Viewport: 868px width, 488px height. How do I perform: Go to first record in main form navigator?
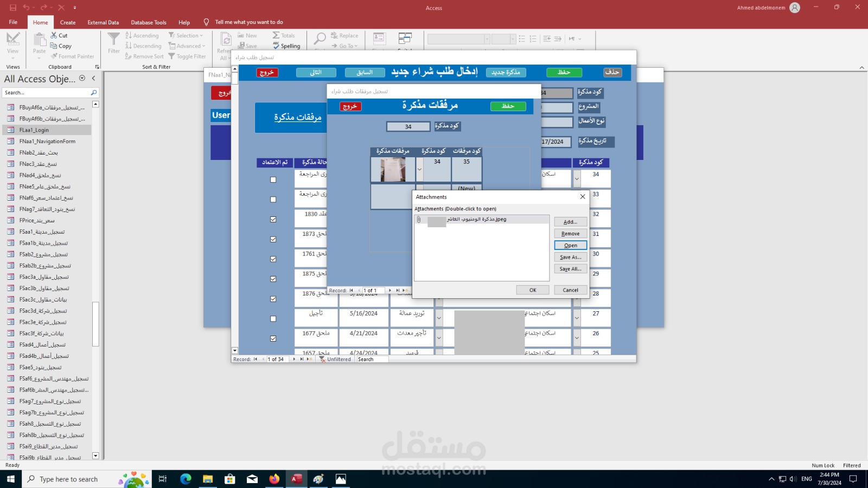coord(256,359)
